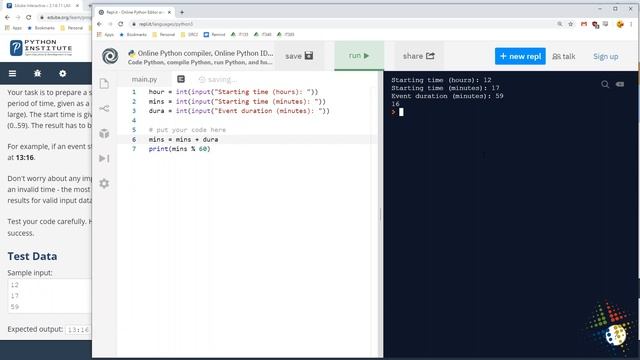Image resolution: width=640 pixels, height=360 pixels.
Task: Clear the console with the eraser icon
Action: [x=620, y=84]
